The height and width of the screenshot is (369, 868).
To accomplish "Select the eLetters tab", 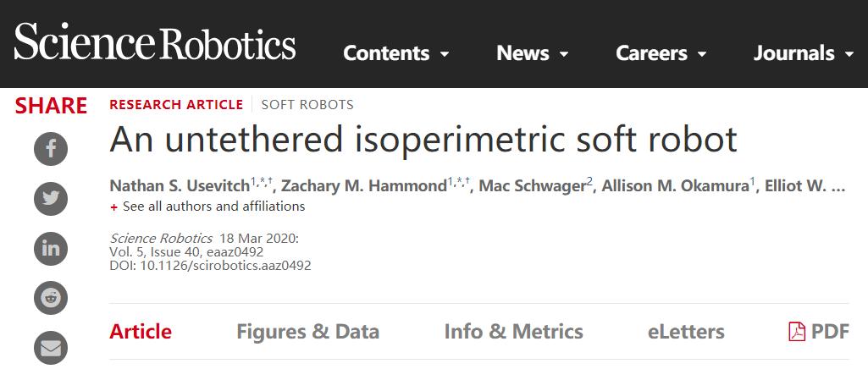I will click(x=686, y=331).
